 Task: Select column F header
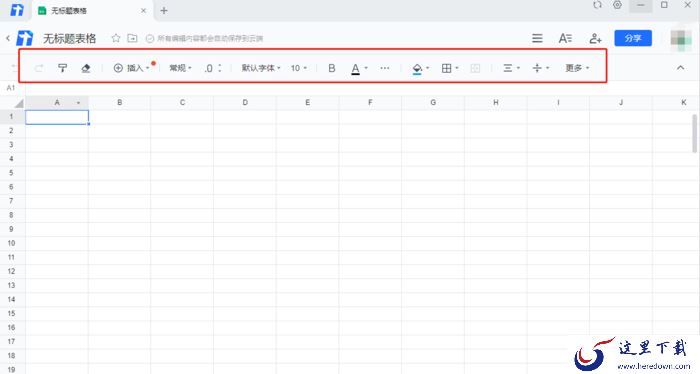tap(370, 103)
